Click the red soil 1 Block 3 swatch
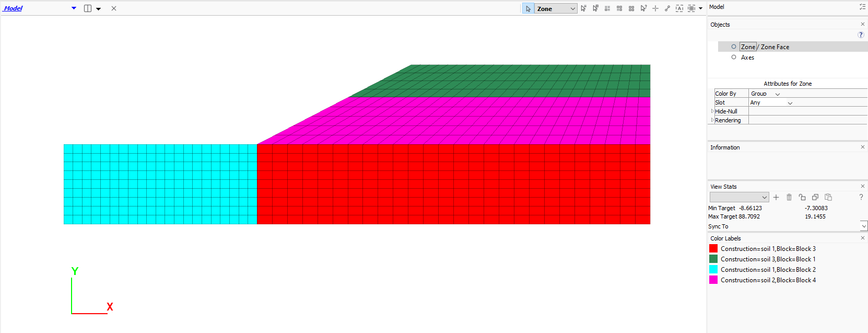Viewport: 868px width, 333px height. (x=713, y=249)
